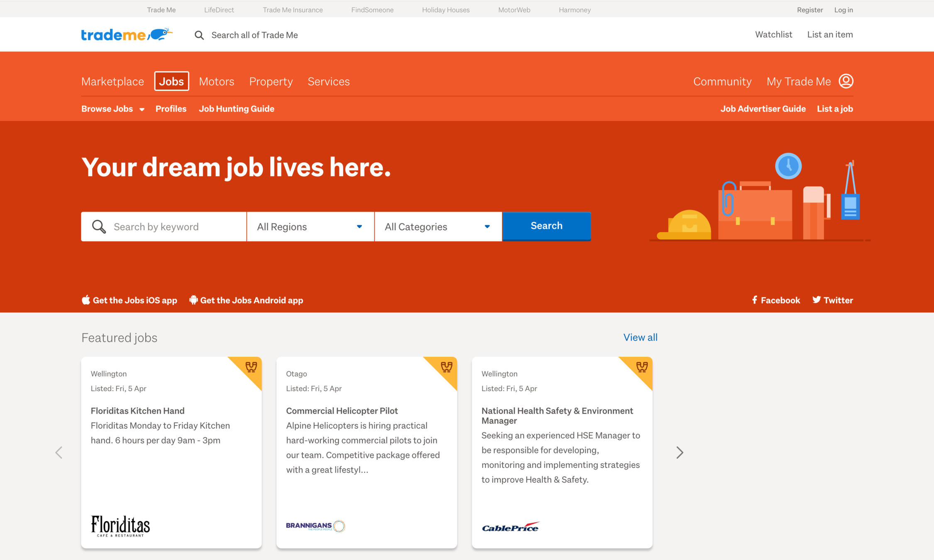Show previous featured jobs with left arrow
This screenshot has height=560, width=934.
click(x=59, y=452)
